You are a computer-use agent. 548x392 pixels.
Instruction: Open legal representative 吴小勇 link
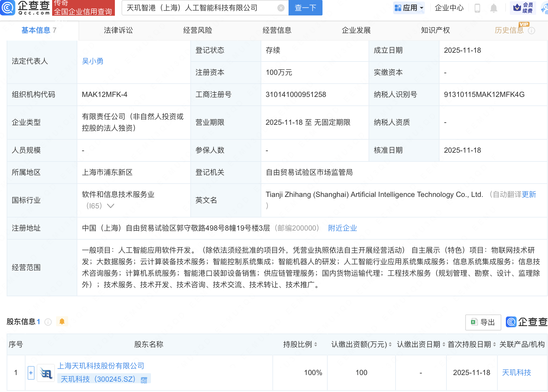pyautogui.click(x=93, y=61)
